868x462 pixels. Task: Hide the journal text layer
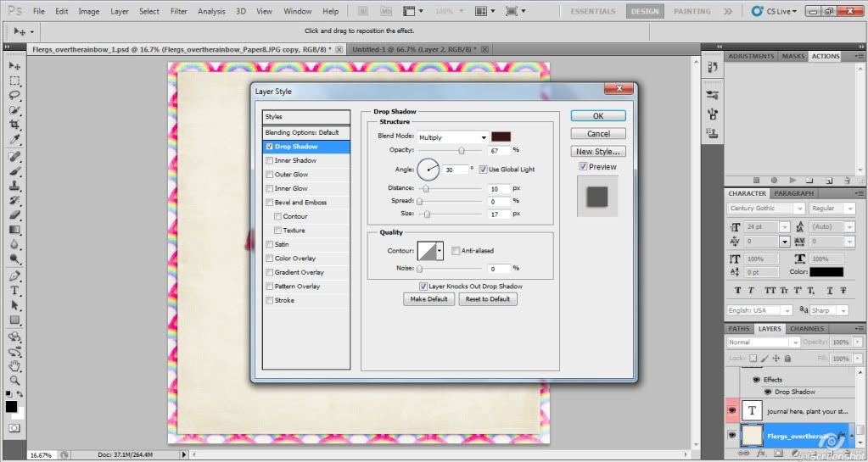[733, 411]
